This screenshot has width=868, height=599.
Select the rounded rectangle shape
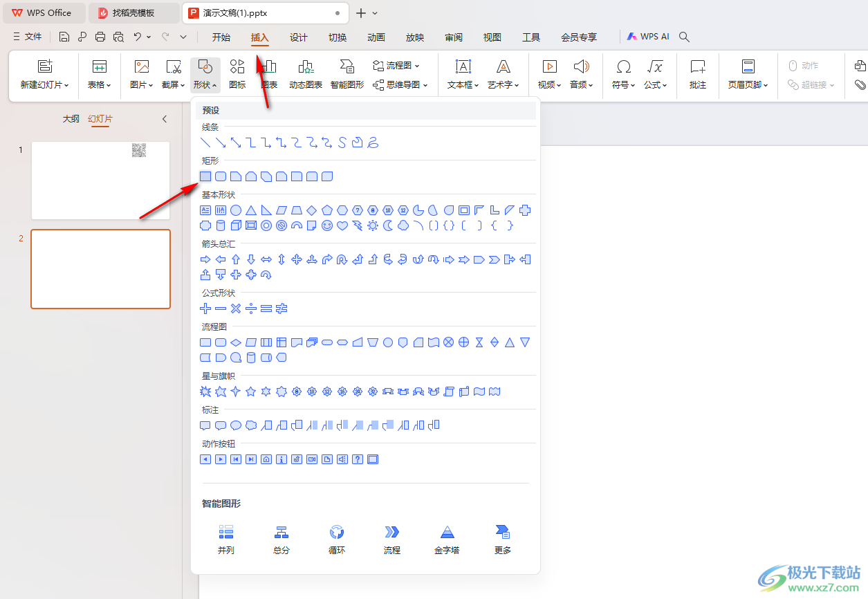click(x=221, y=176)
